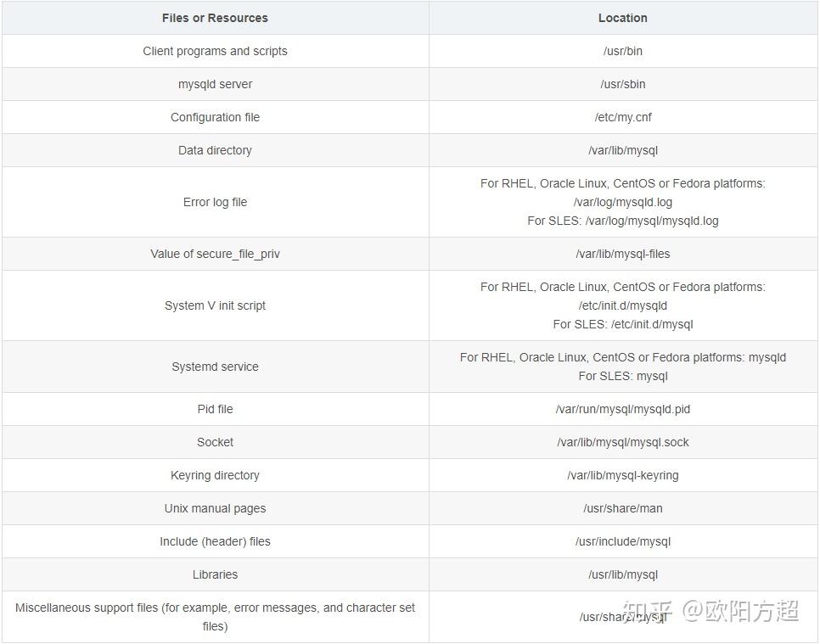The height and width of the screenshot is (644, 820).
Task: Click the "mysqld server" row label
Action: point(215,84)
